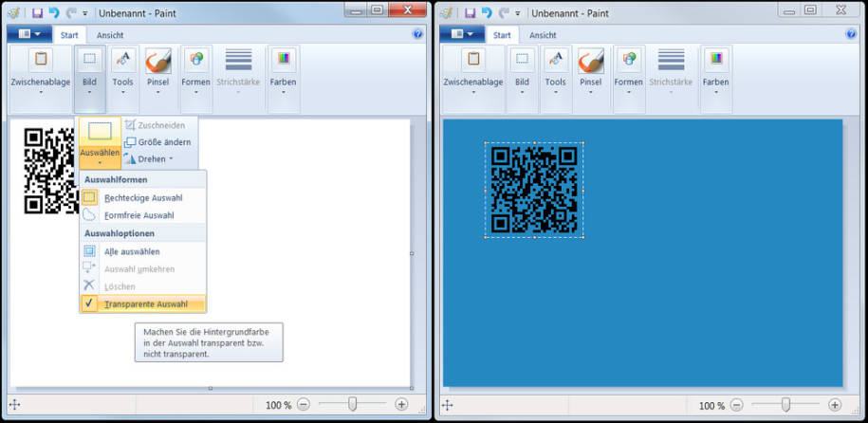Expand Auswählen dropdown arrow
This screenshot has width=868, height=423.
tap(100, 163)
